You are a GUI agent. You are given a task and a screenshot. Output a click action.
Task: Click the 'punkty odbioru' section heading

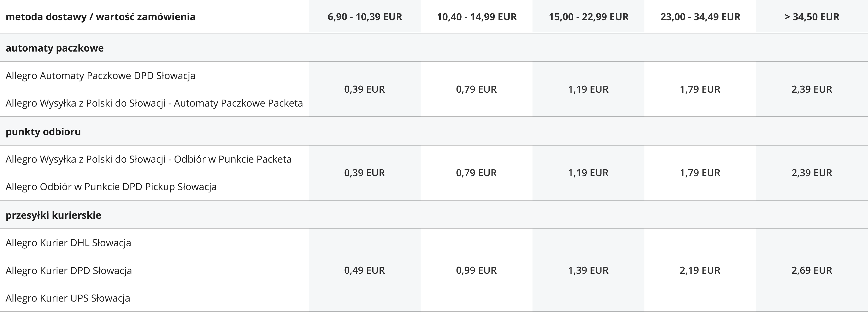43,132
